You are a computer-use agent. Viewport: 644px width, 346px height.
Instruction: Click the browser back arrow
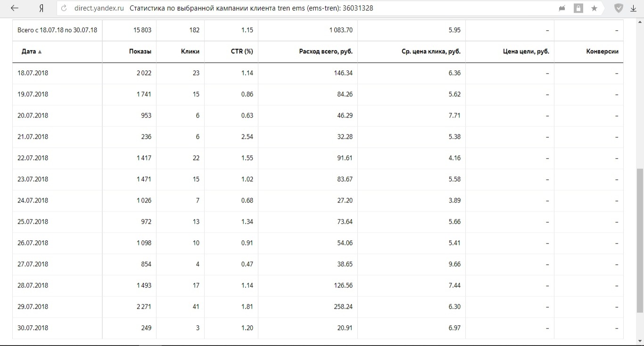14,8
